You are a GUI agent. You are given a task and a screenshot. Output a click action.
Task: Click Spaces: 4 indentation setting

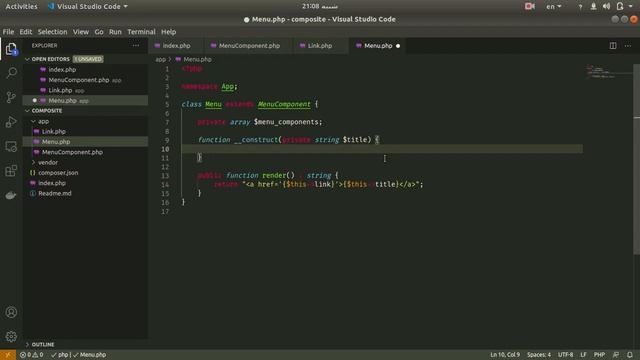(x=539, y=355)
